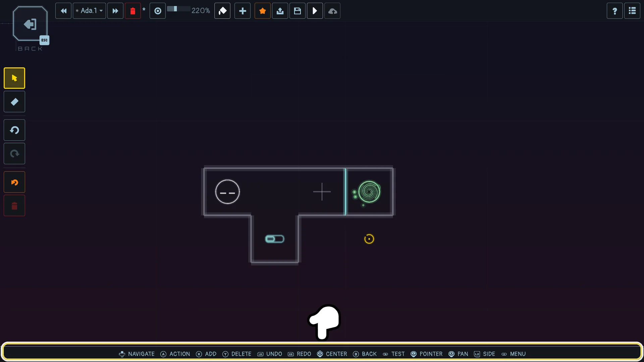Viewport: 644px width, 362px height.
Task: Click the redo arrow button
Action: [14, 154]
